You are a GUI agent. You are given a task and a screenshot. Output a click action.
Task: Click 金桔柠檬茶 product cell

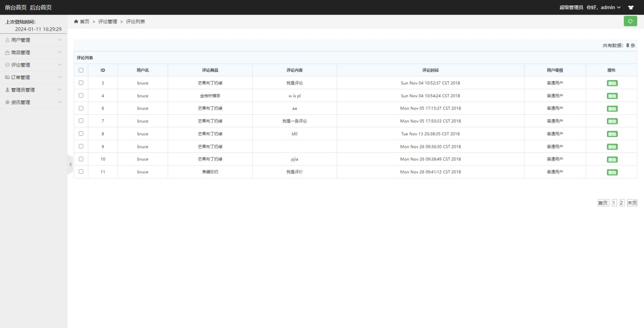210,96
